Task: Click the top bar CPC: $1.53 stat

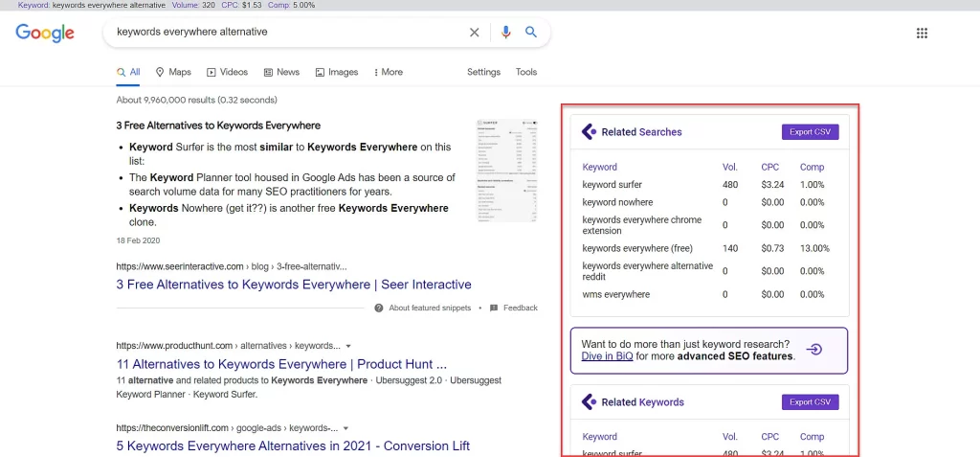Action: pos(241,5)
